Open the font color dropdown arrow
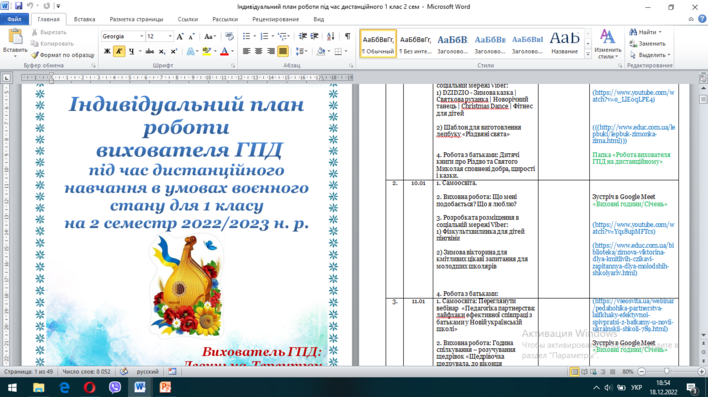708x397 pixels. click(232, 51)
